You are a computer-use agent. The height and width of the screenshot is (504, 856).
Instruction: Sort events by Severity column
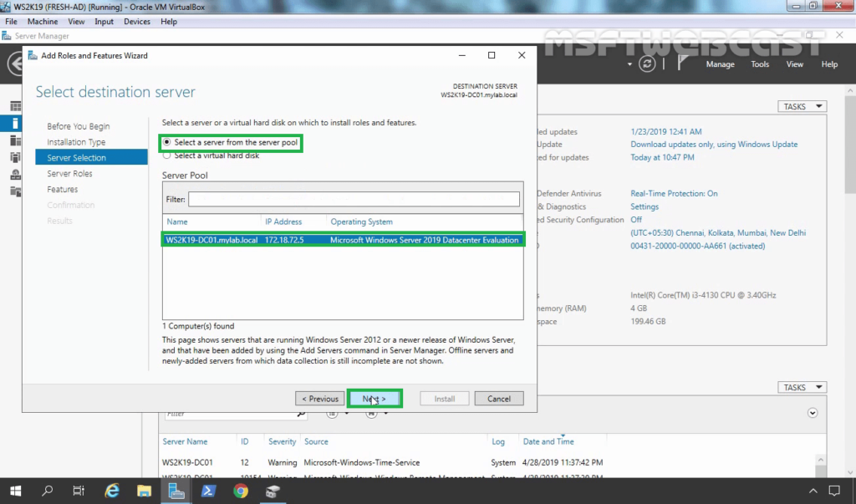pyautogui.click(x=282, y=441)
